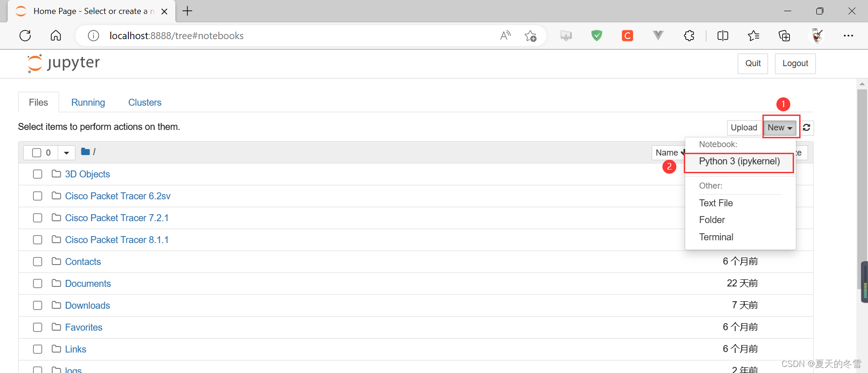
Task: Open the Favorites list
Action: [x=754, y=35]
